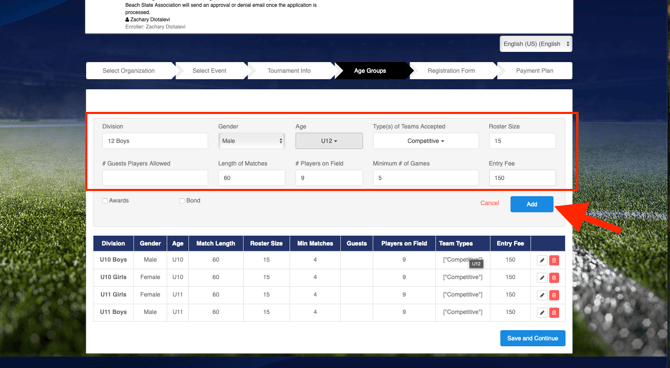Focus the Length of Matches field
Screen dimensions: 670x368
(252, 178)
